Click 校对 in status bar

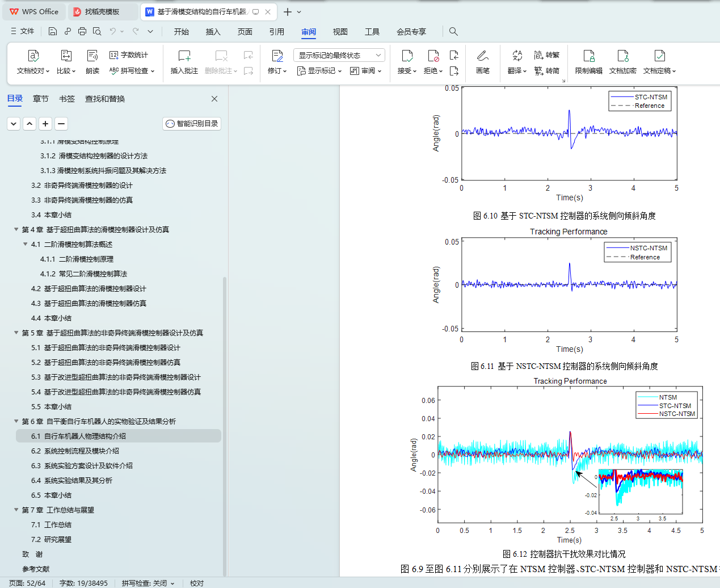pyautogui.click(x=197, y=583)
